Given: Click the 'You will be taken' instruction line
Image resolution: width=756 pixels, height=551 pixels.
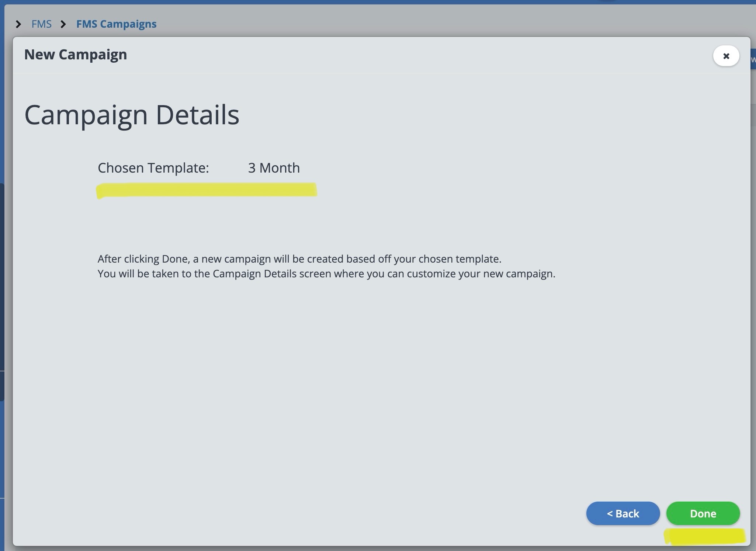Looking at the screenshot, I should click(326, 274).
